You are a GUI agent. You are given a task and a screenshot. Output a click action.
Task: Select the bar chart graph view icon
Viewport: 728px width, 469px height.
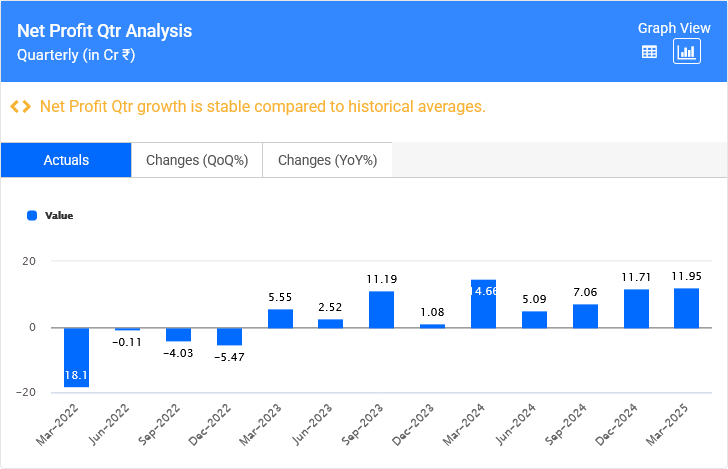[x=686, y=52]
